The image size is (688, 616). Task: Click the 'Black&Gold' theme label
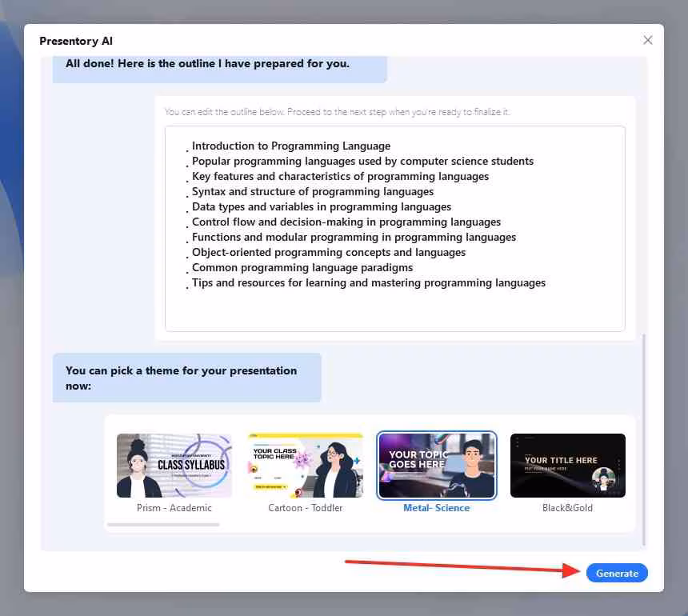coord(568,508)
